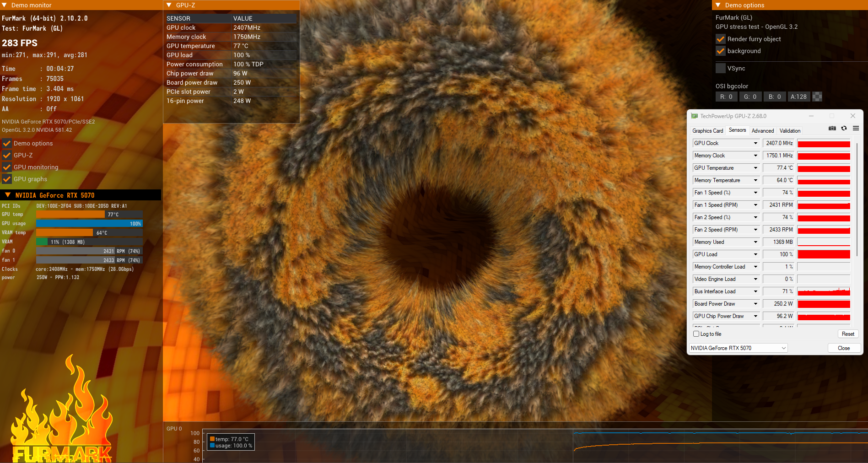Uncheck Render furry object
Screen dimensions: 868x463
[x=721, y=39]
